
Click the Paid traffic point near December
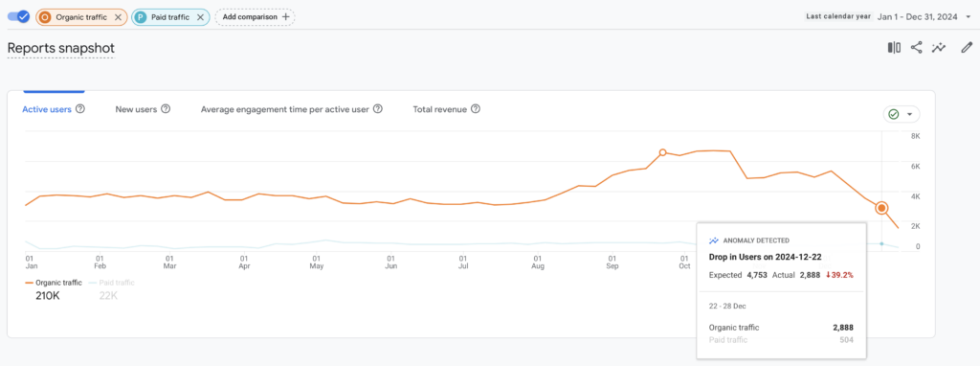881,243
